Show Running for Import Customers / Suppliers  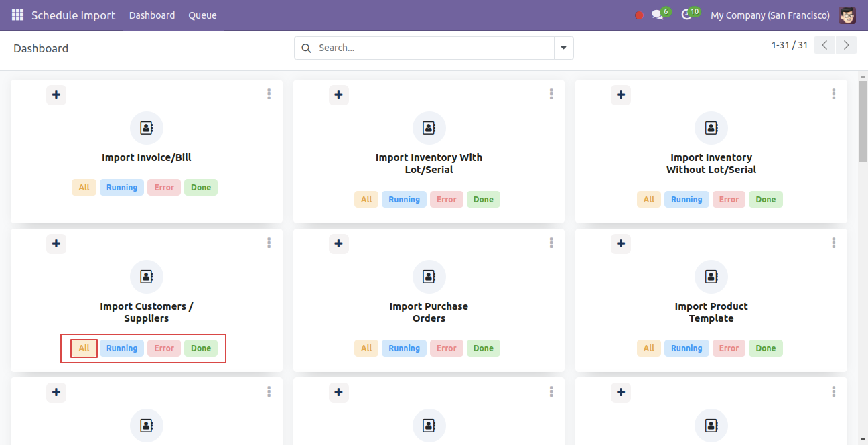[122, 348]
